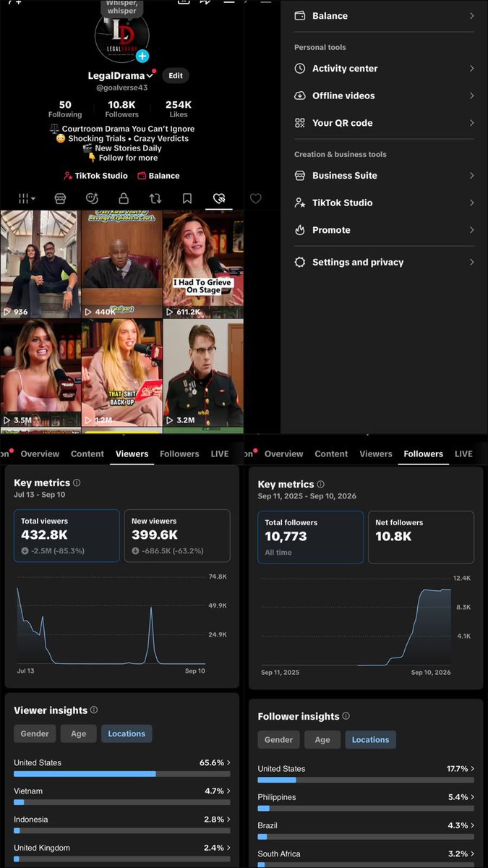Open the liked videos heart tab icon
The width and height of the screenshot is (488, 868).
(219, 198)
